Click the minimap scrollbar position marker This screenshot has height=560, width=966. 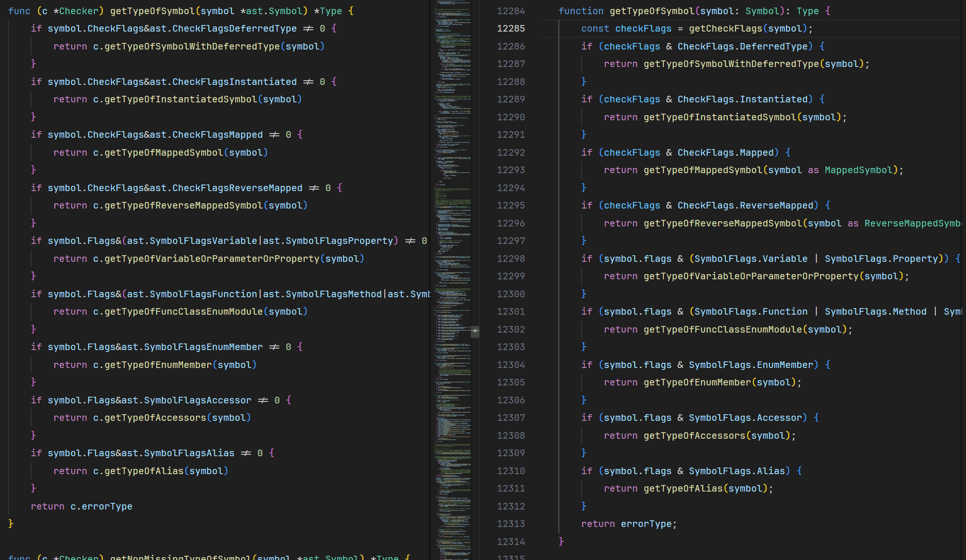coord(475,331)
